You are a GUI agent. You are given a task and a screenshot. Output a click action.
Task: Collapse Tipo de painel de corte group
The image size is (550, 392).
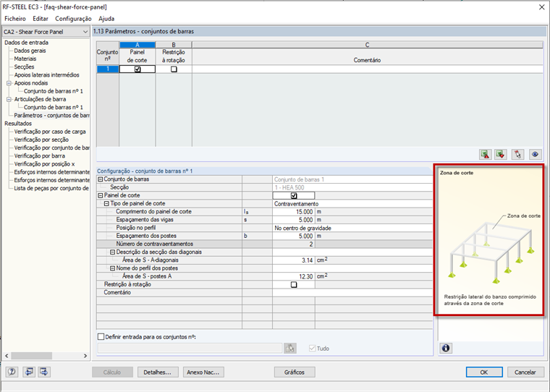pyautogui.click(x=106, y=203)
